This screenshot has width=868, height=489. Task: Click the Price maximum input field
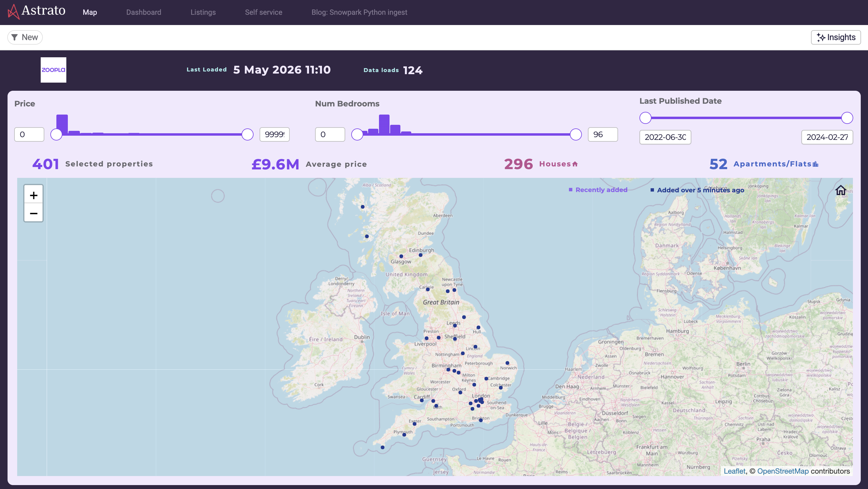pyautogui.click(x=275, y=134)
